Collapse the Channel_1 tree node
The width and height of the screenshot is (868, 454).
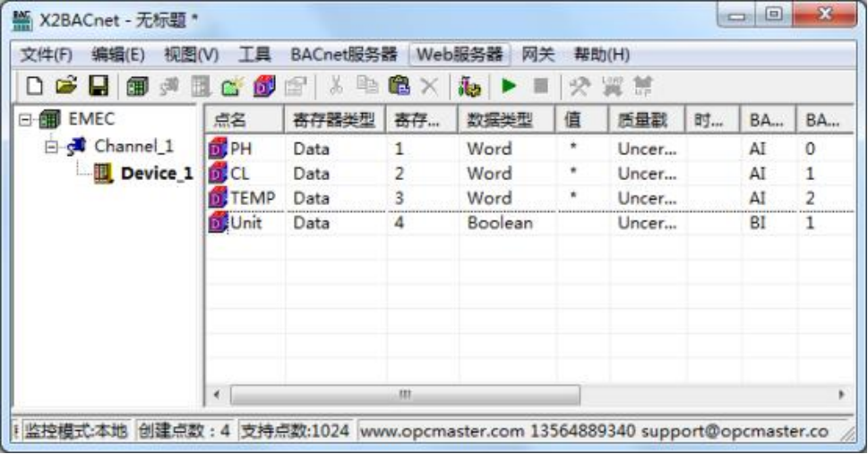(x=51, y=147)
